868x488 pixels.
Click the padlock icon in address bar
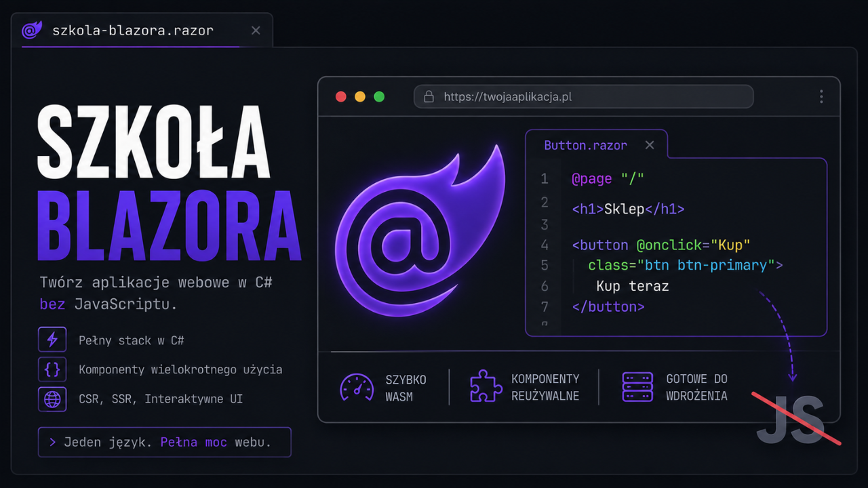429,97
